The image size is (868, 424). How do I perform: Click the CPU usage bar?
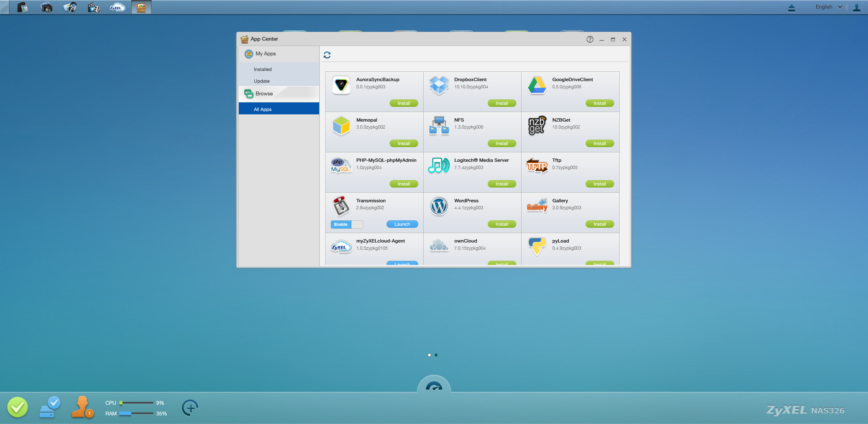(136, 403)
